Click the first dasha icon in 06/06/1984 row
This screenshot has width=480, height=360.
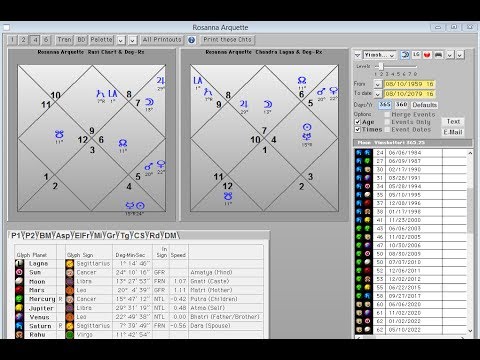pos(359,153)
